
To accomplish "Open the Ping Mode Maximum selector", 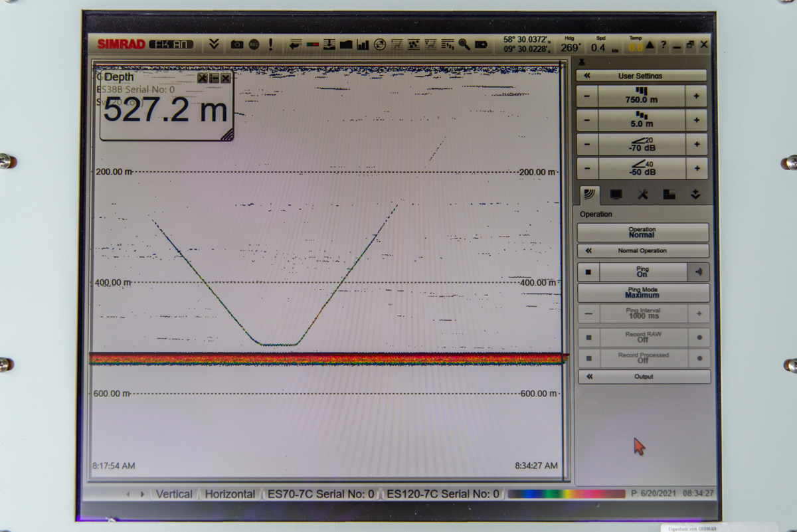I will click(x=642, y=293).
